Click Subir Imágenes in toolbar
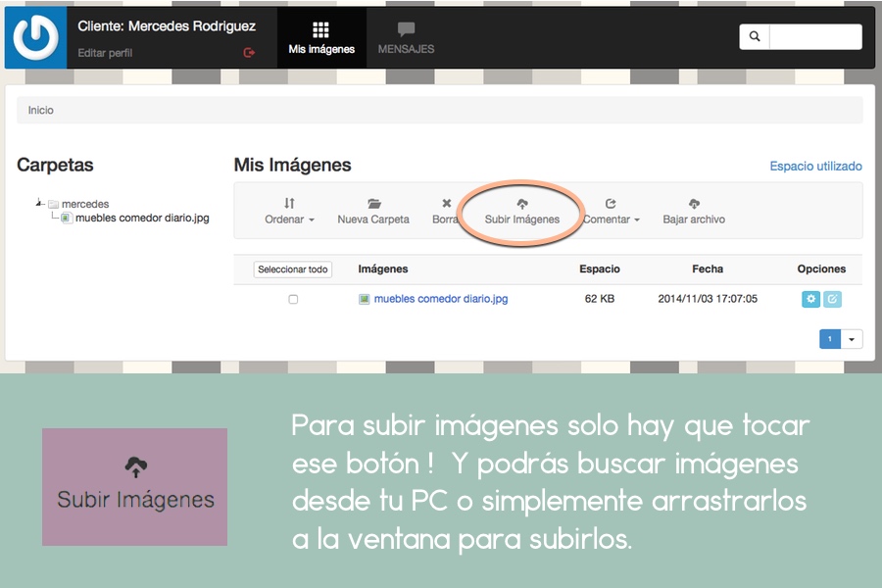Screen dimensions: 882x588 coord(522,212)
